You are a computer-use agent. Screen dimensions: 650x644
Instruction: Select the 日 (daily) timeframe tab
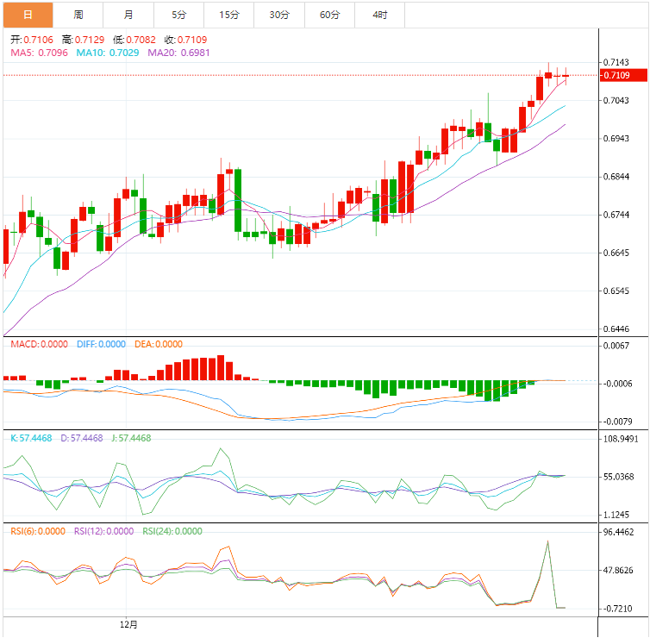(x=28, y=15)
